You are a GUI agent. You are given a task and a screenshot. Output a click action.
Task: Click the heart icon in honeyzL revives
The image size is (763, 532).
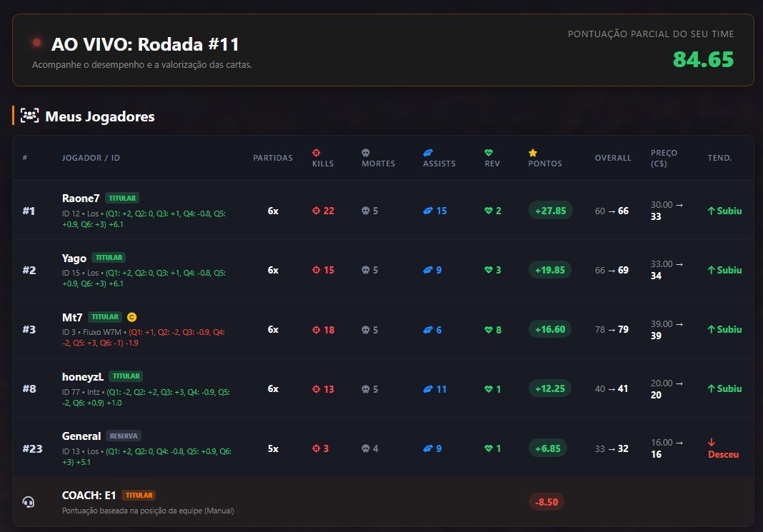(x=489, y=389)
